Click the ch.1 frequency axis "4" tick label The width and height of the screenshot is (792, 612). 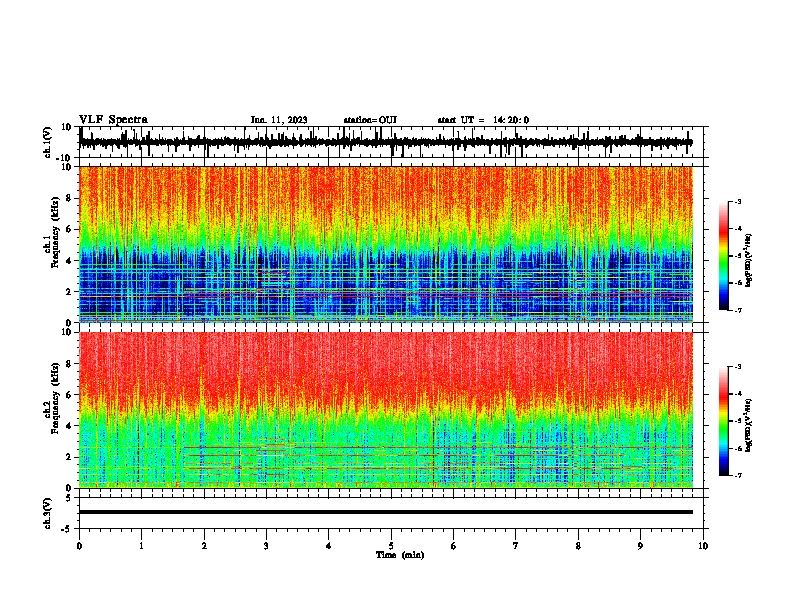click(69, 261)
